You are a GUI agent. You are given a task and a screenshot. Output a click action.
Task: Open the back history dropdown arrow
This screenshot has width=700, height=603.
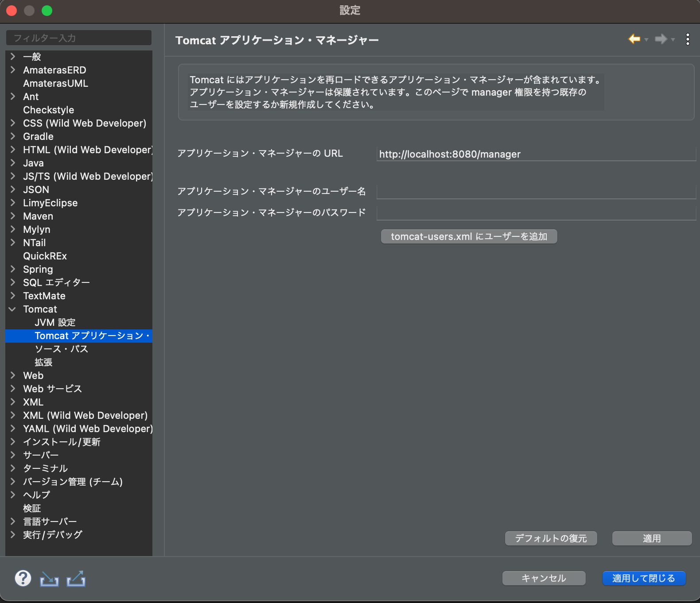click(646, 40)
